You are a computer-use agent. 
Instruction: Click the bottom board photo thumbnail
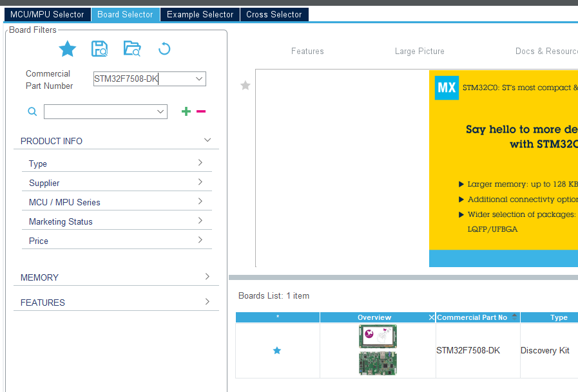tap(378, 363)
